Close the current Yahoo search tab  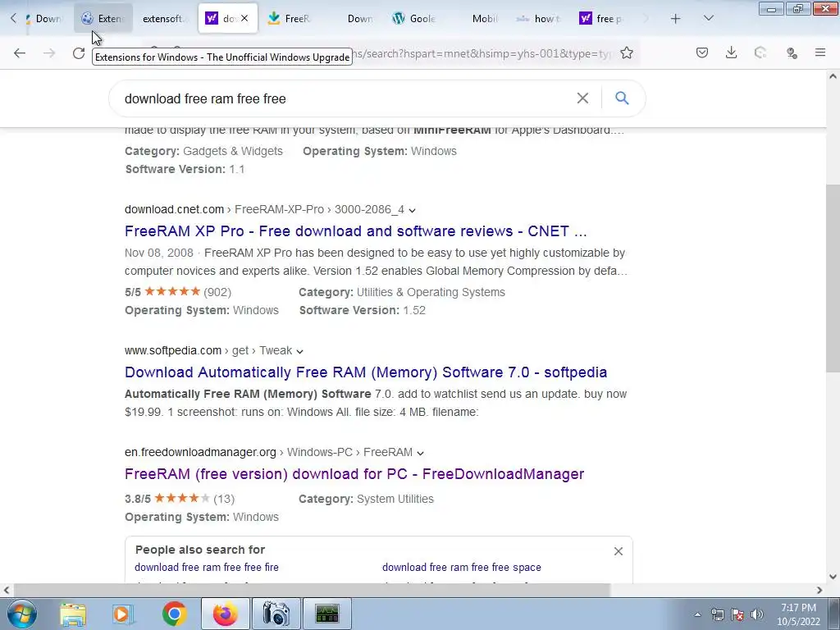tap(244, 18)
